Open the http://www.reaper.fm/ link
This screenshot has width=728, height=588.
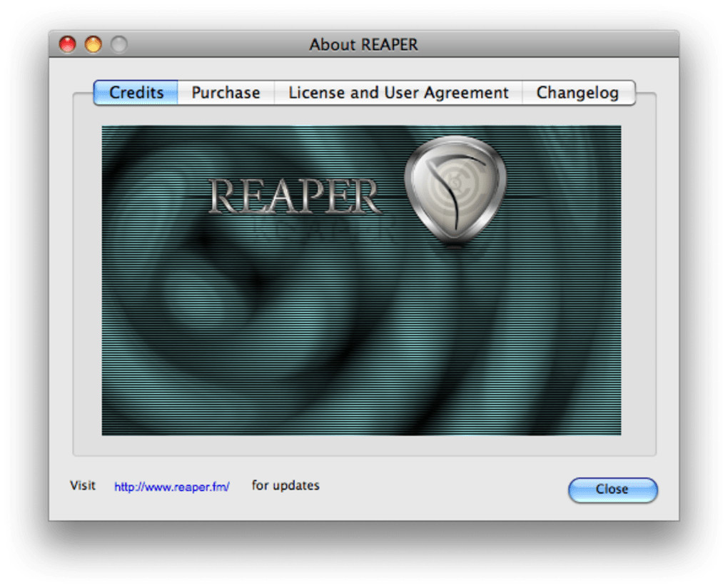(172, 487)
